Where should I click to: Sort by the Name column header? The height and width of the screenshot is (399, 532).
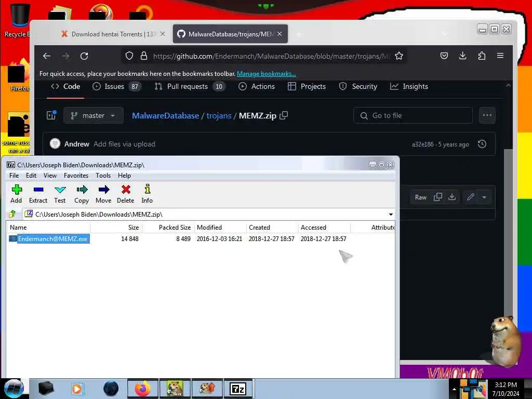pos(49,228)
